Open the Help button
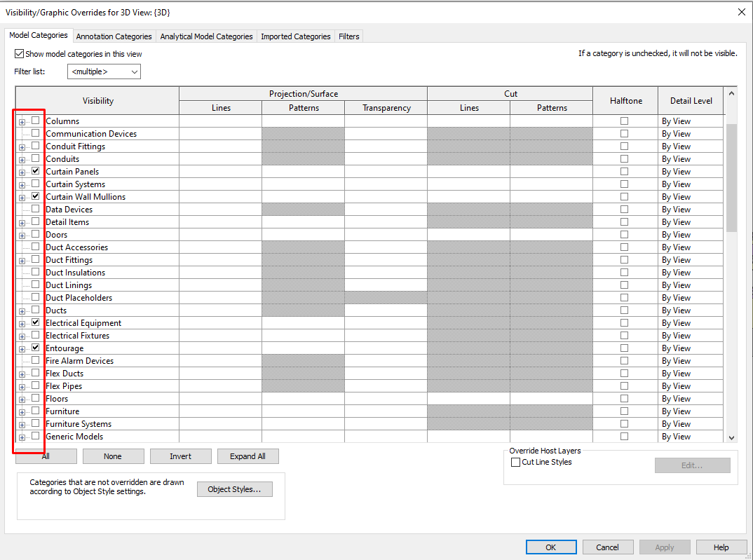 (721, 547)
